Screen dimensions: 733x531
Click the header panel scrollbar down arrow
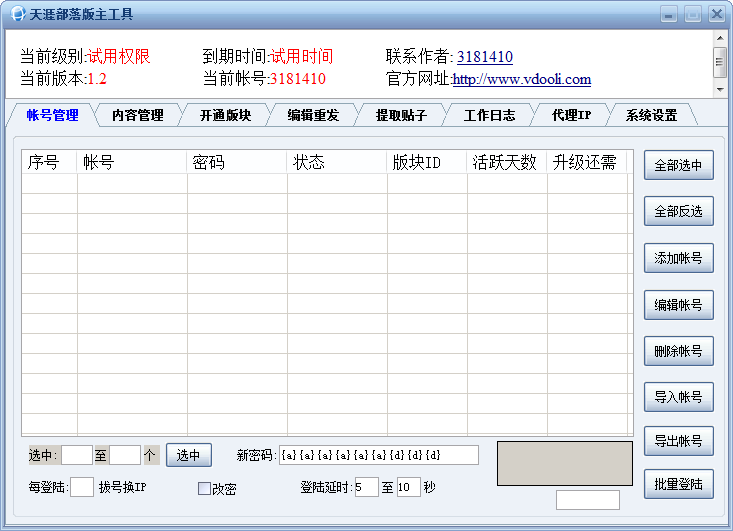pyautogui.click(x=720, y=89)
